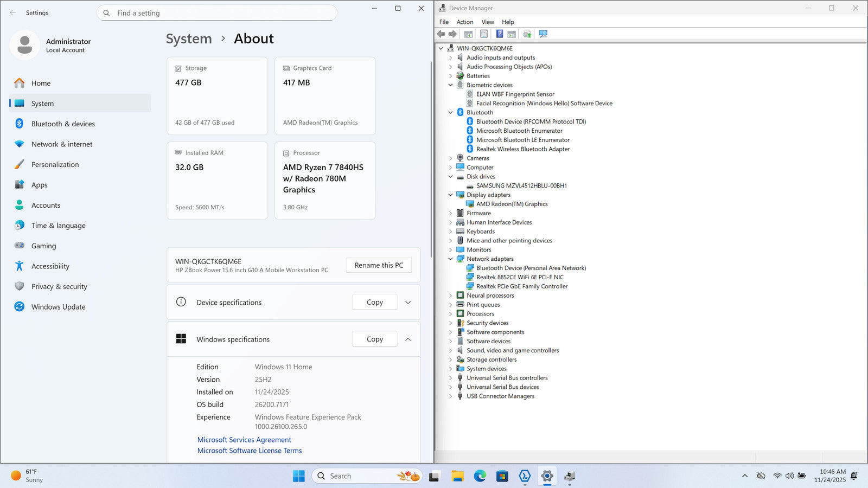Click Scan for hardware changes toolbar icon
Image resolution: width=868 pixels, height=488 pixels.
[543, 34]
